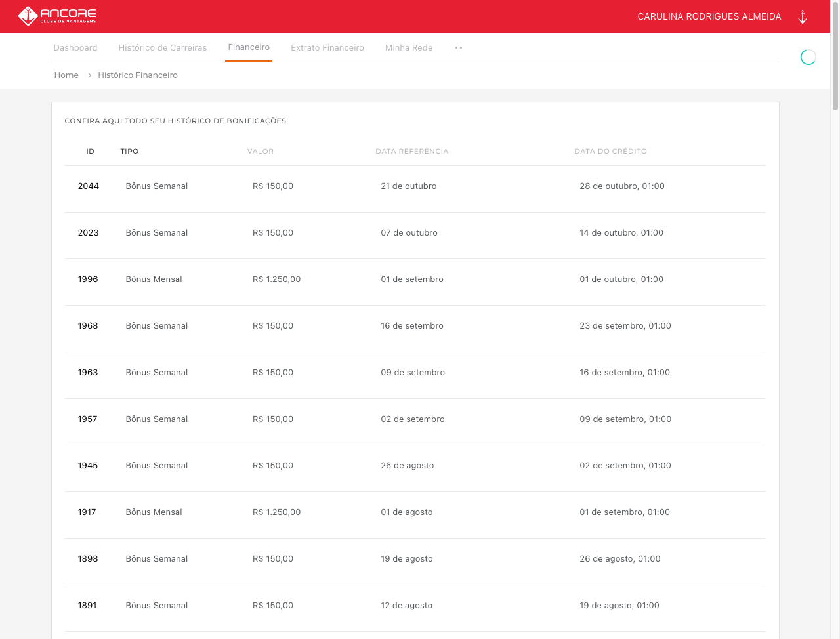The image size is (840, 639).
Task: Click the Data Referência column header
Action: (412, 152)
